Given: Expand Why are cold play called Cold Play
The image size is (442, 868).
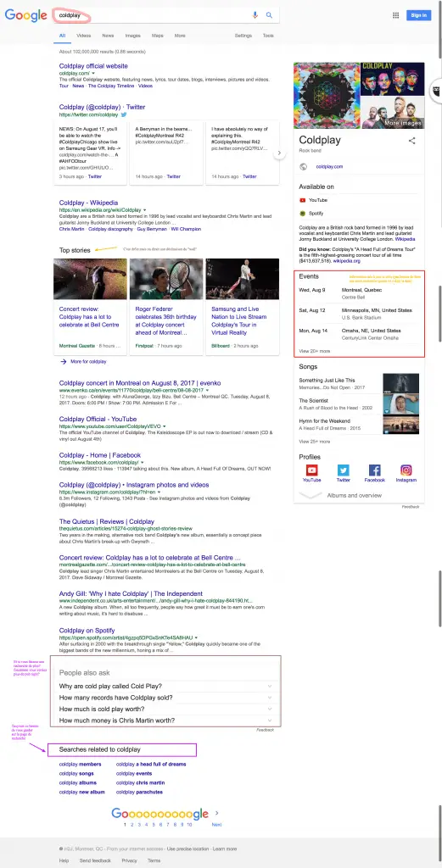Looking at the screenshot, I should tap(165, 687).
